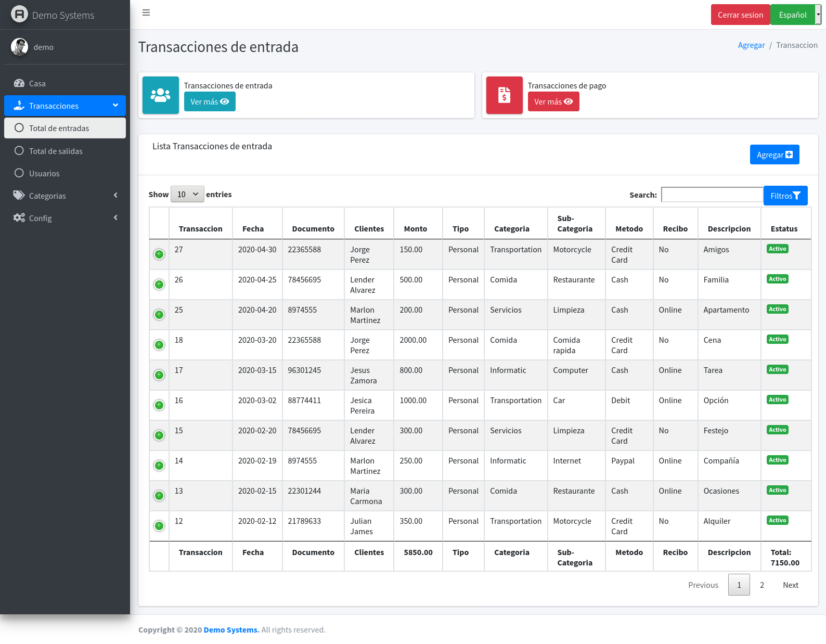
Task: Open the Español language dropdown arrow
Action: tap(818, 15)
